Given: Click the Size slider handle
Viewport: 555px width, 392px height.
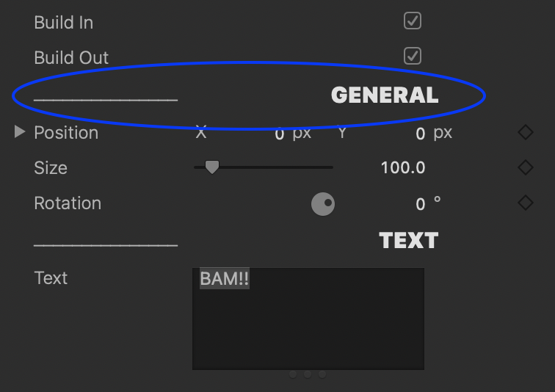Looking at the screenshot, I should [x=211, y=167].
